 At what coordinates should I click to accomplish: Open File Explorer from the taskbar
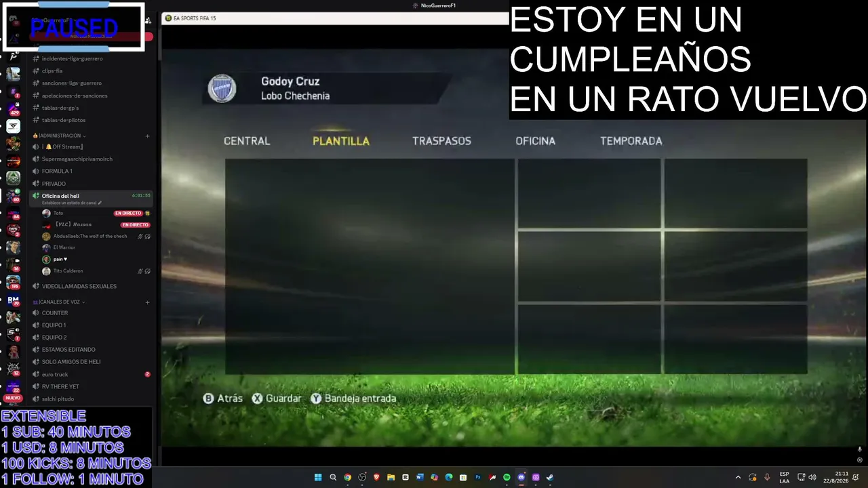(x=391, y=477)
